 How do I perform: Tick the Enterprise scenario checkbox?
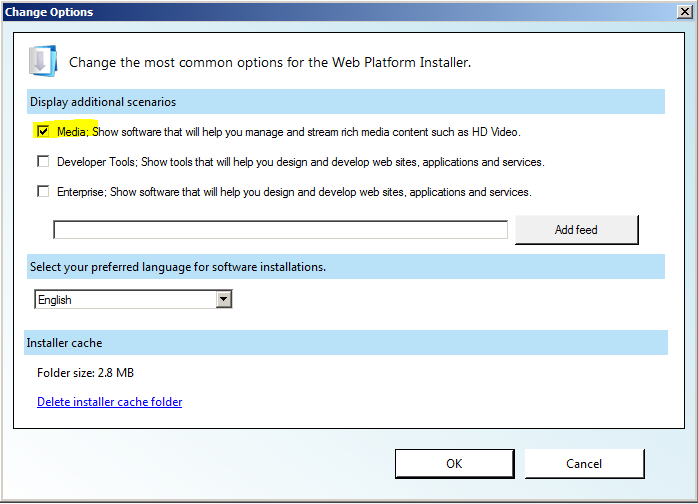43,191
